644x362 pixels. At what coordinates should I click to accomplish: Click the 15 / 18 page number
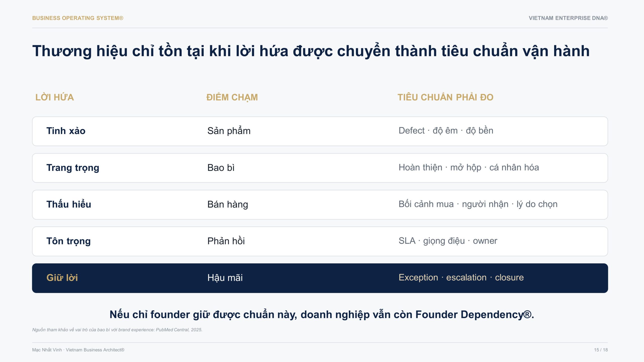pos(601,350)
